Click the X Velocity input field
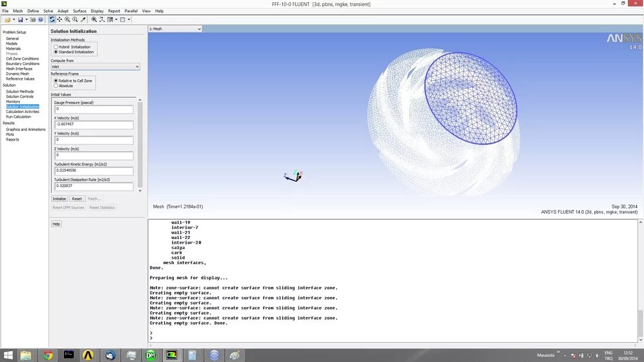 (x=94, y=125)
